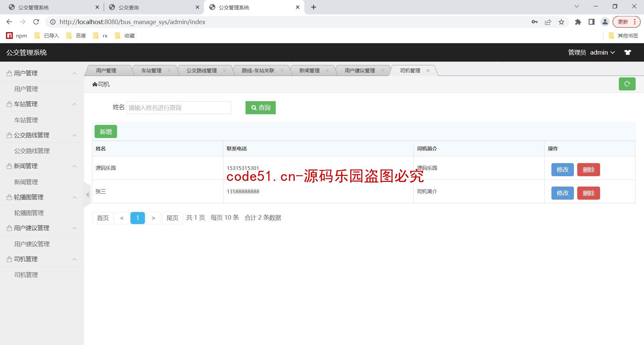This screenshot has width=644, height=345.
Task: Switch to the 用户管理 content tab
Action: (x=106, y=70)
